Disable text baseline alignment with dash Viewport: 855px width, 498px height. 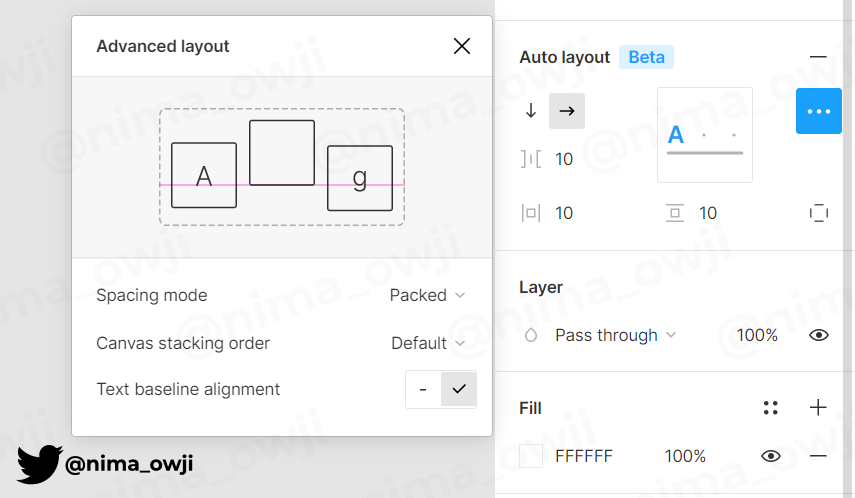tap(423, 389)
